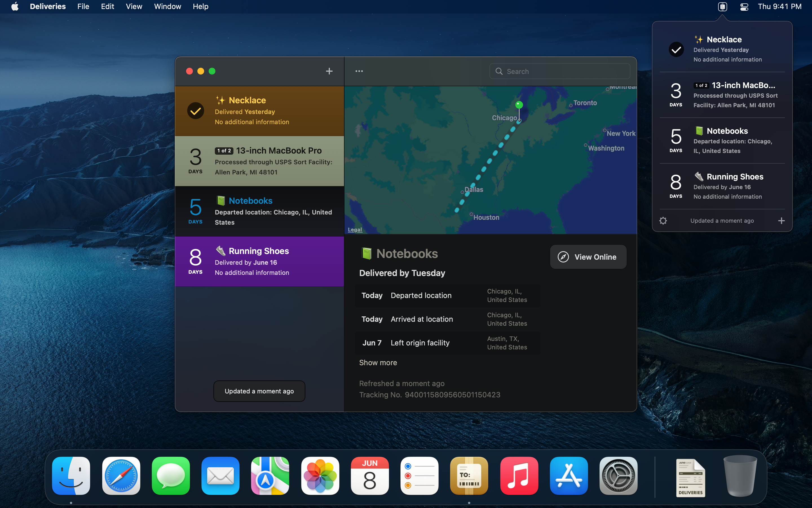This screenshot has height=508, width=812.
Task: Expand tracking history with Show more
Action: point(378,363)
